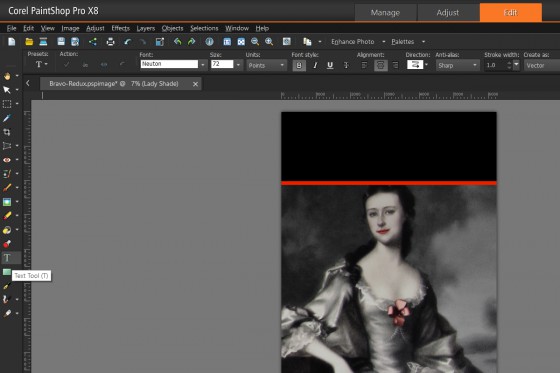Viewport: 560px width, 373px height.
Task: Open the Font dropdown arrow
Action: pos(203,65)
